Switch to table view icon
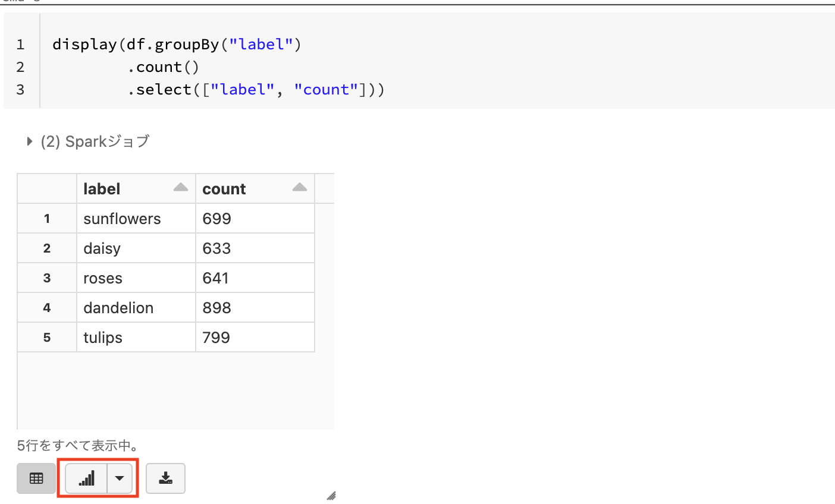The width and height of the screenshot is (835, 504). (36, 478)
